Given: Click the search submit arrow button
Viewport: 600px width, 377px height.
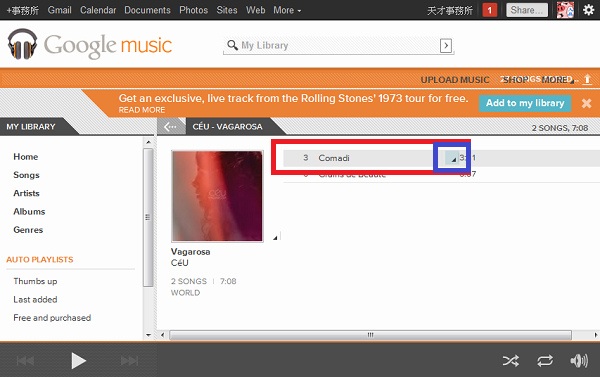Looking at the screenshot, I should click(x=446, y=46).
